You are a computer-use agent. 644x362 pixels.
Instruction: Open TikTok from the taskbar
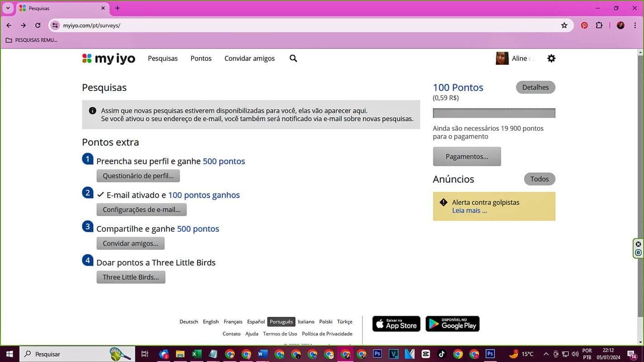(442, 354)
